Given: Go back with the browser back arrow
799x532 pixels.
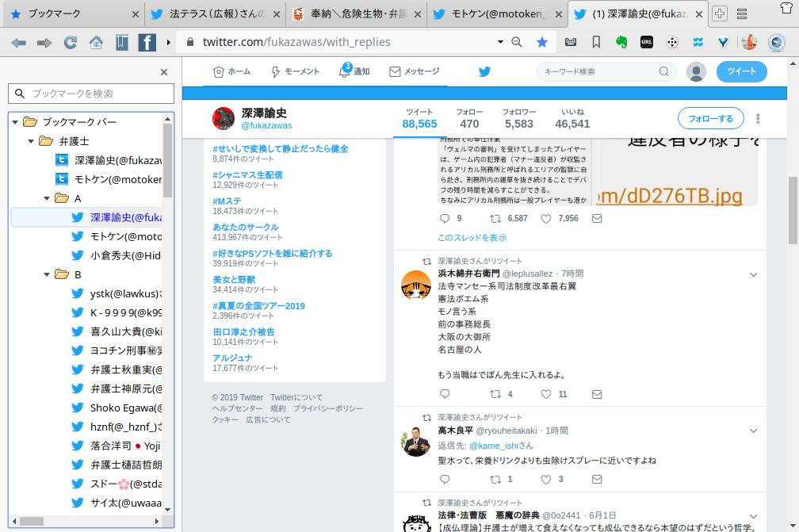Looking at the screenshot, I should (19, 42).
